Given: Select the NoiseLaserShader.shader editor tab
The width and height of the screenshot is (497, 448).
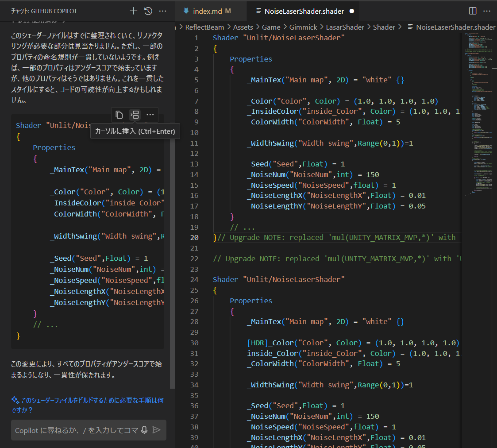Looking at the screenshot, I should 304,11.
